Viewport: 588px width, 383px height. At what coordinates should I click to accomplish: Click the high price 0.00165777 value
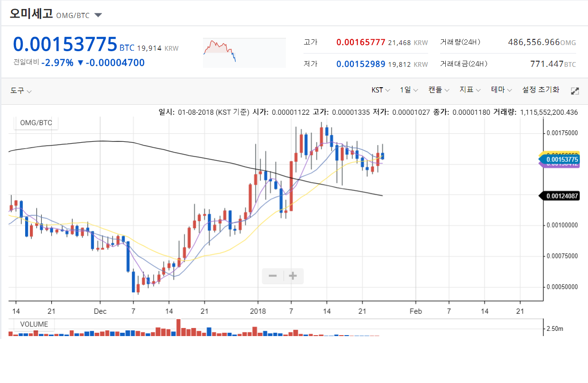coord(361,42)
